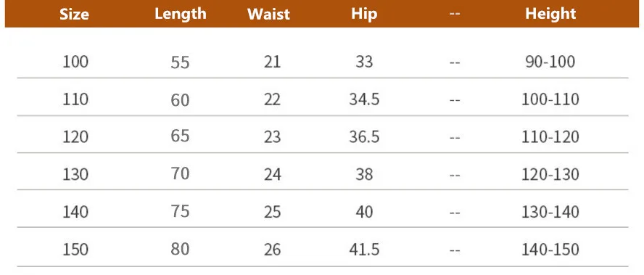Click the size 120 cell
The image size is (644, 275).
point(75,137)
